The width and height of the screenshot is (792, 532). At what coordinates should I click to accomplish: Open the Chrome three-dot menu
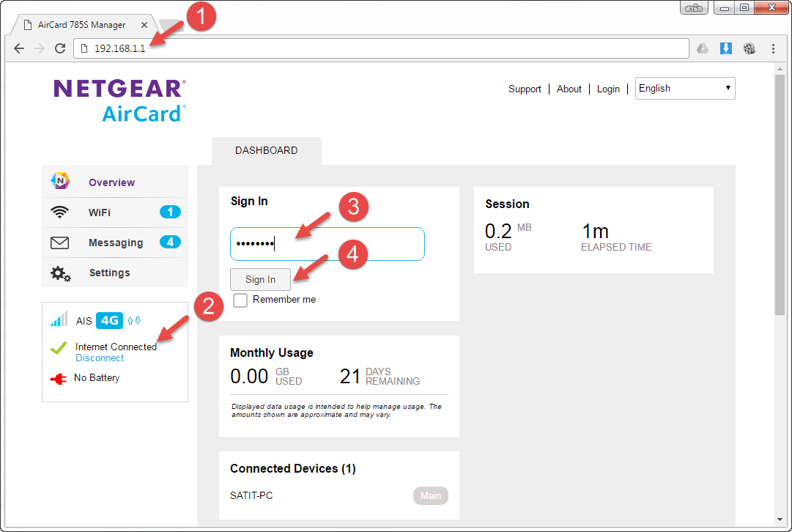tap(773, 48)
